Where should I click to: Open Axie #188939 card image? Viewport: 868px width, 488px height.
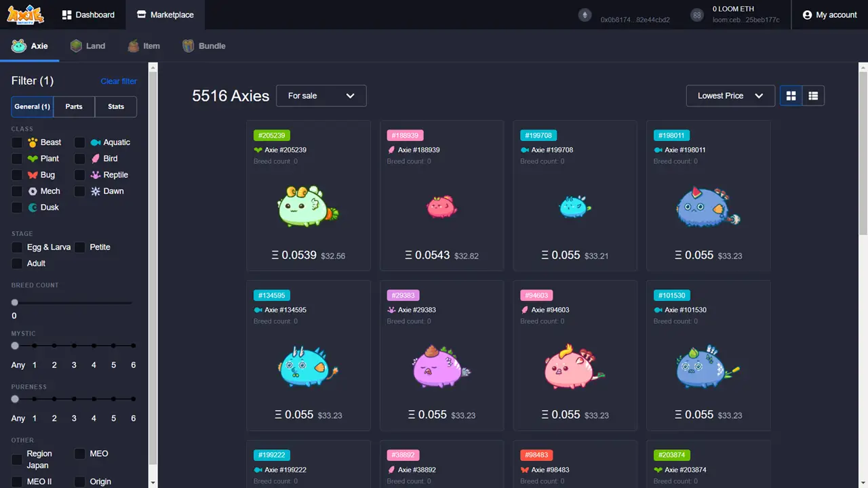pyautogui.click(x=441, y=206)
